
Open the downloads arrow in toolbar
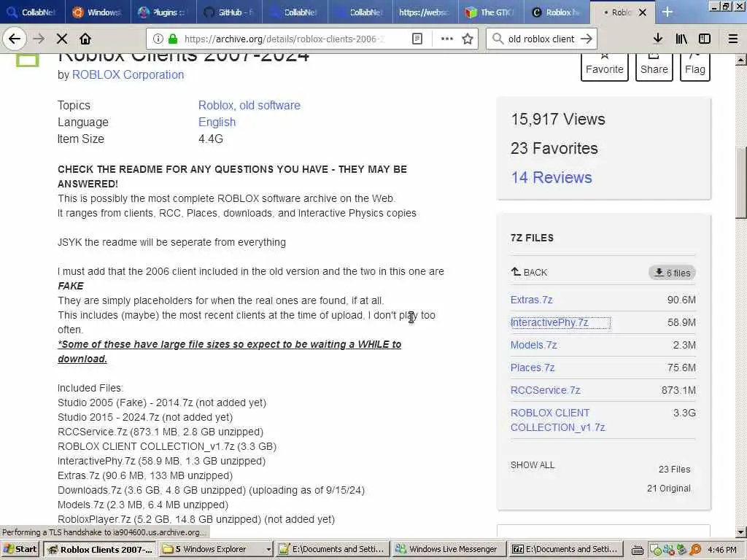pos(658,39)
